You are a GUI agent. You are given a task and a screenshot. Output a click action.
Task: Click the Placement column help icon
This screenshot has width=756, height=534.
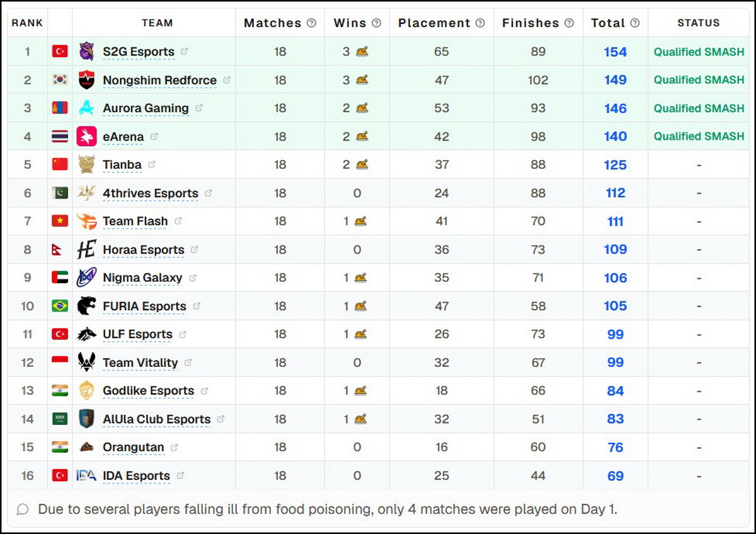pos(480,23)
